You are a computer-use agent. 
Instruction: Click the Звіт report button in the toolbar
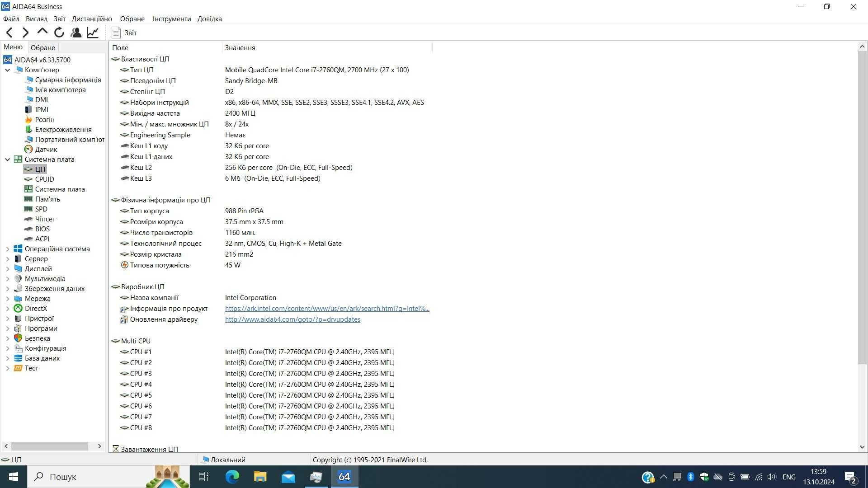[124, 33]
